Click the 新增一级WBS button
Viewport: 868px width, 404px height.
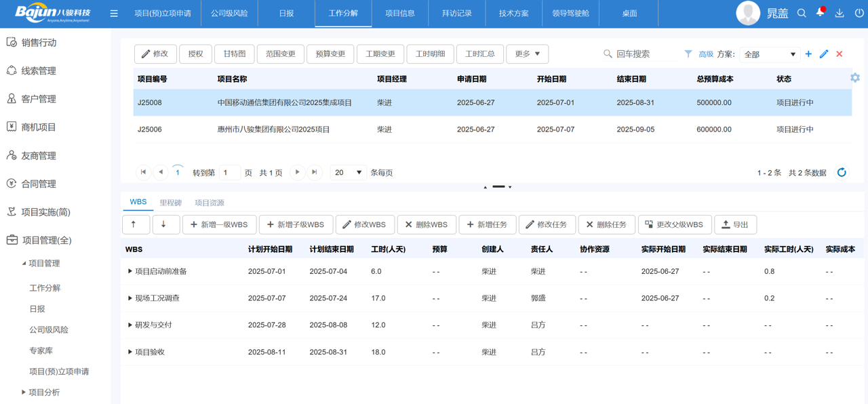tap(218, 224)
